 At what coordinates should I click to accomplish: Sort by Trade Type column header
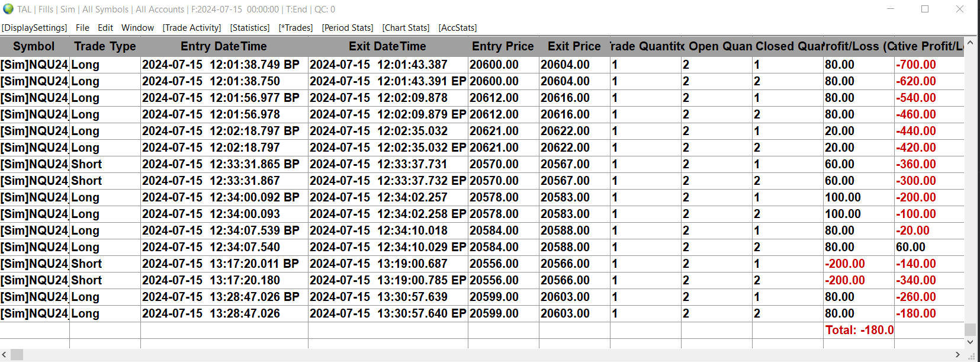point(105,46)
